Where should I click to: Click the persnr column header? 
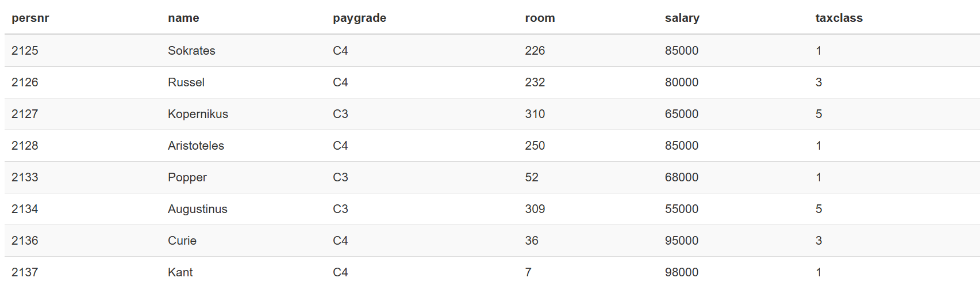click(30, 18)
